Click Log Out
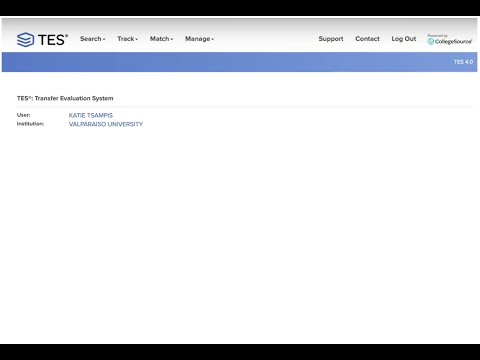The width and height of the screenshot is (480, 360). point(404,39)
